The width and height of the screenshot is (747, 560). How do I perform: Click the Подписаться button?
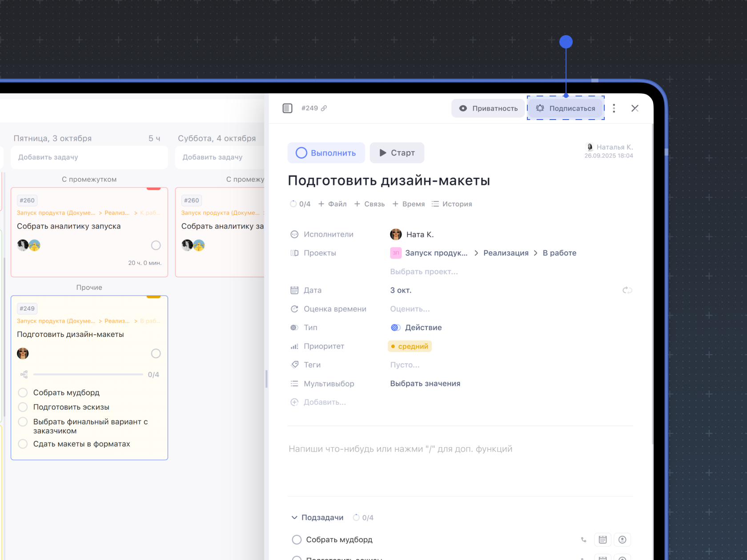pyautogui.click(x=565, y=108)
